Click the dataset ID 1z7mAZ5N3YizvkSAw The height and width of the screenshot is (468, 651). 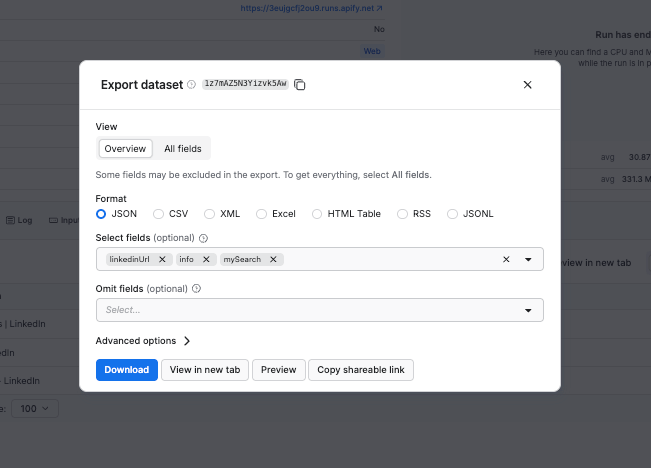(x=245, y=83)
